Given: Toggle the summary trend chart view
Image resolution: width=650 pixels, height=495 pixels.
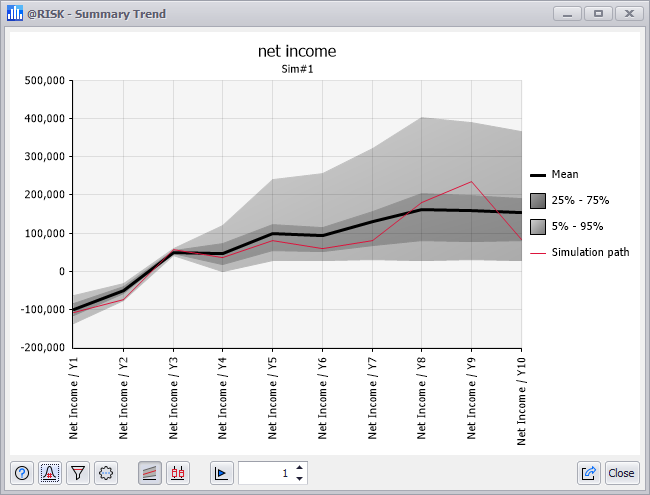Looking at the screenshot, I should click(150, 473).
